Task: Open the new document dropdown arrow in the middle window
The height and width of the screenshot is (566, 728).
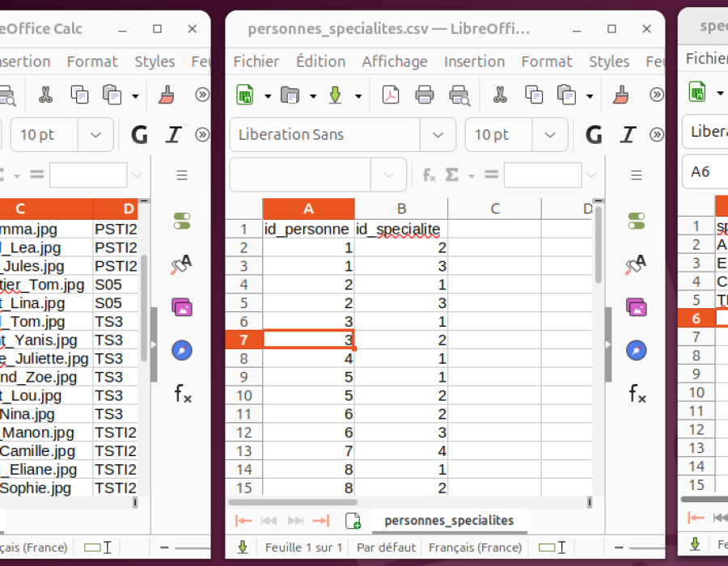Action: pos(268,96)
